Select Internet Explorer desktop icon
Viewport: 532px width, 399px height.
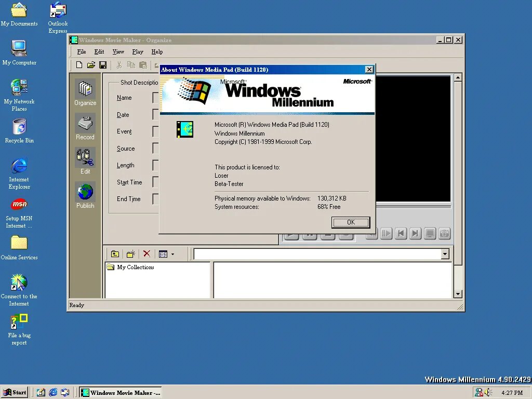(x=19, y=173)
